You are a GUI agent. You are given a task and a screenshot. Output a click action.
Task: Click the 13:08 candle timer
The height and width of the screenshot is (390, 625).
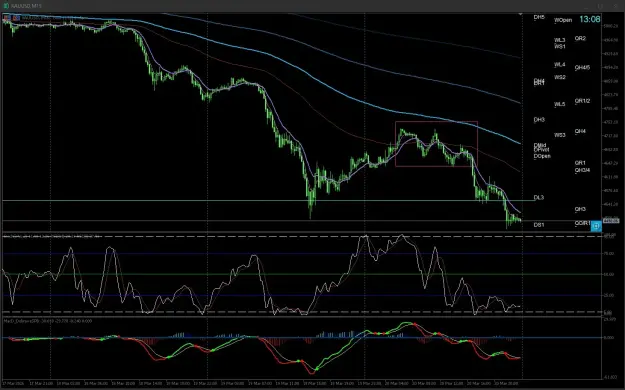tap(590, 19)
